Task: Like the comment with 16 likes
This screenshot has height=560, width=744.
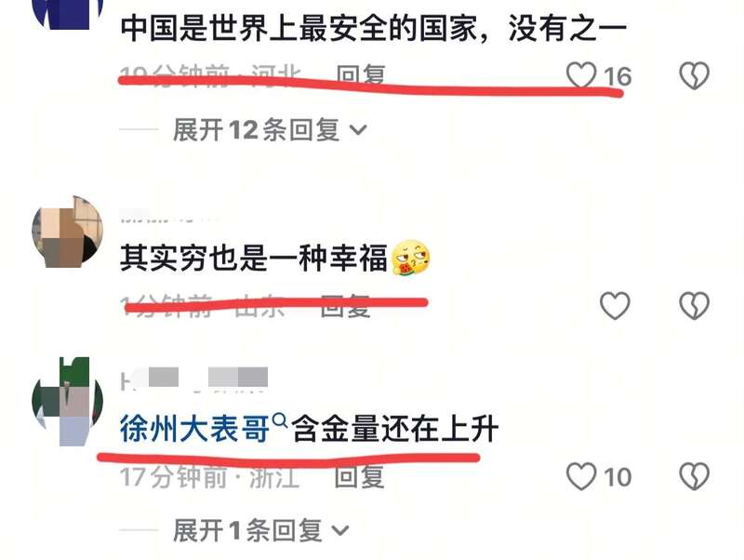Action: click(x=581, y=75)
